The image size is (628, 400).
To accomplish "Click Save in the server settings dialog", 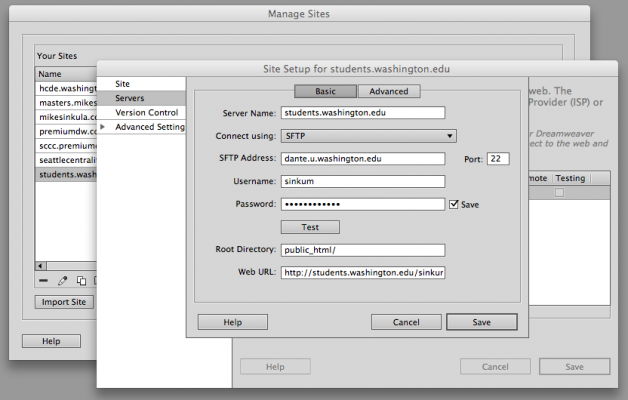I will tap(481, 322).
